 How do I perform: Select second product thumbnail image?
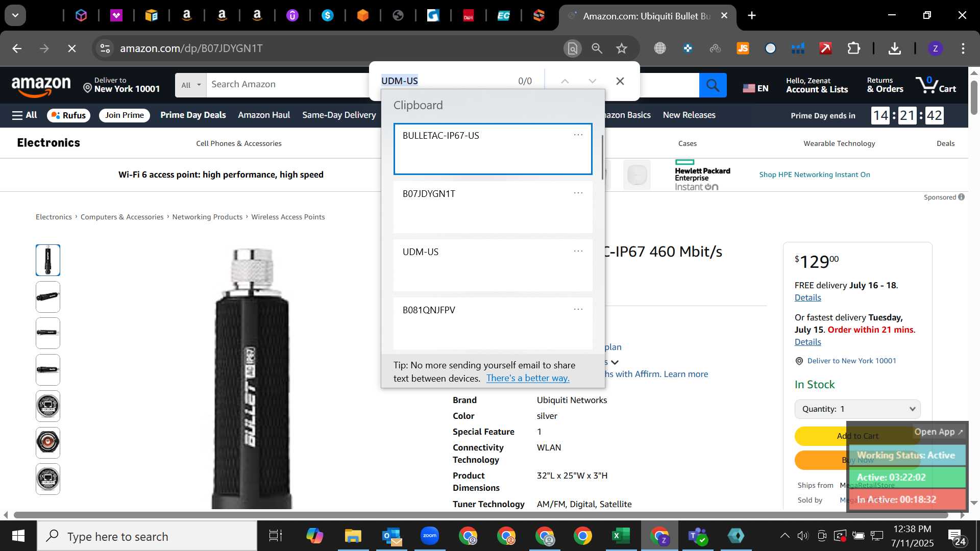pyautogui.click(x=48, y=297)
